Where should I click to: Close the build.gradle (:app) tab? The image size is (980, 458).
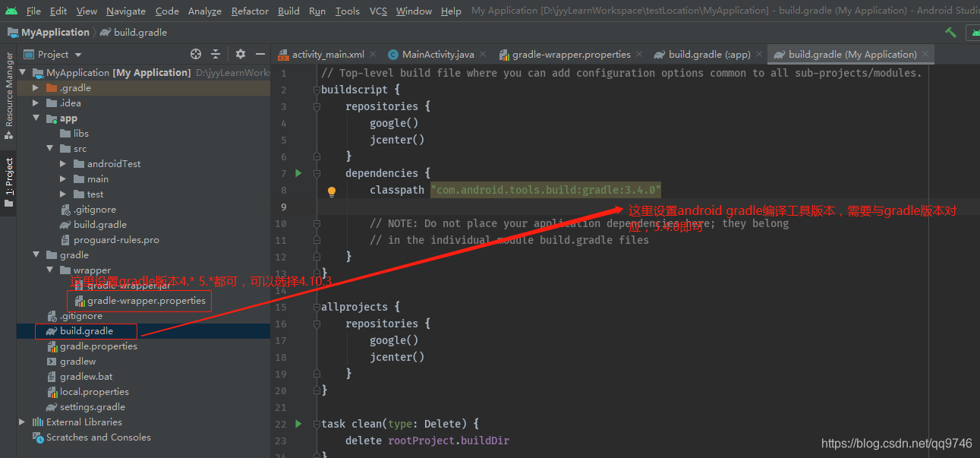point(760,55)
